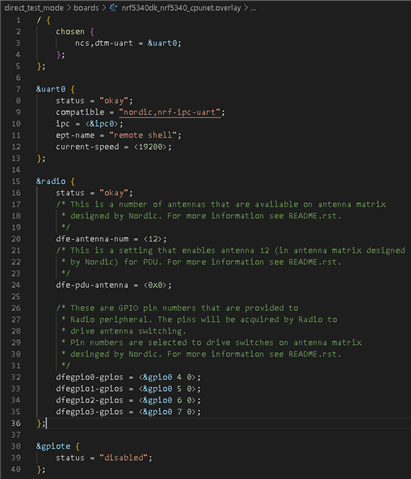
Task: Select line number 15 in the gutter
Action: 16,181
